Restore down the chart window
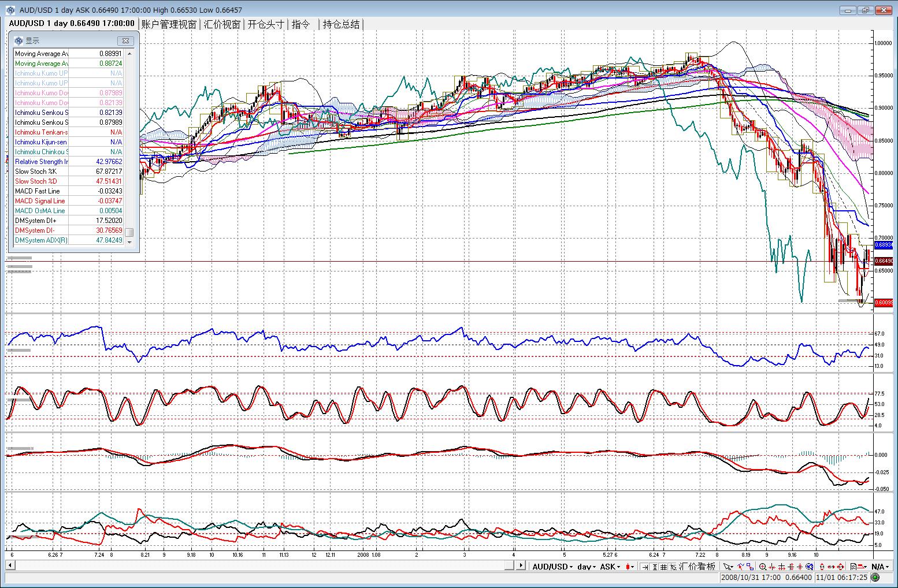This screenshot has height=588, width=898. tap(866, 10)
